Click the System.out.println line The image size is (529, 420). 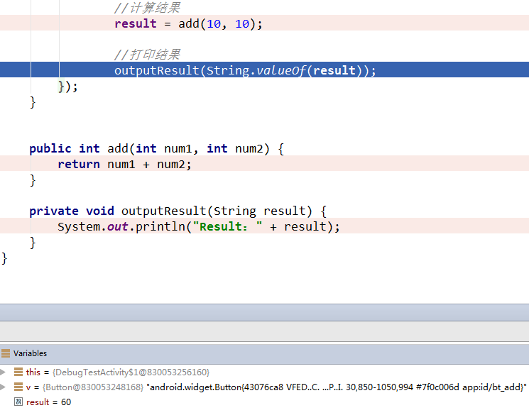point(264,226)
